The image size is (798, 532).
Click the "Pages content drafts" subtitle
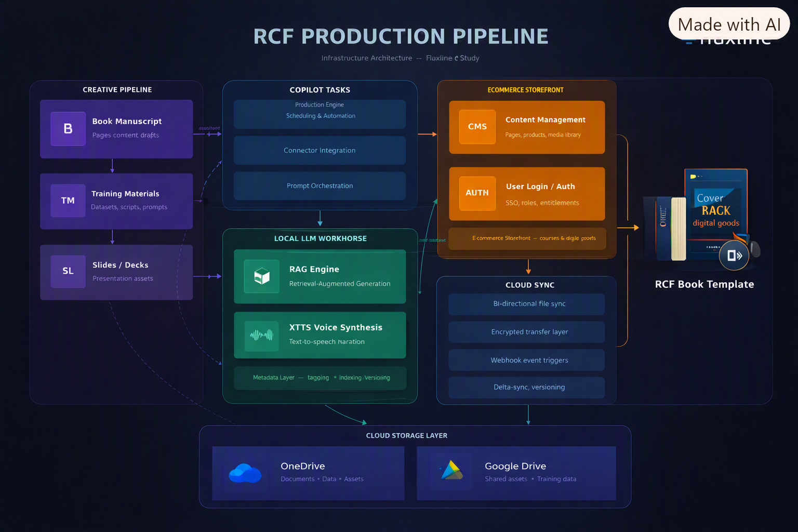coord(126,135)
